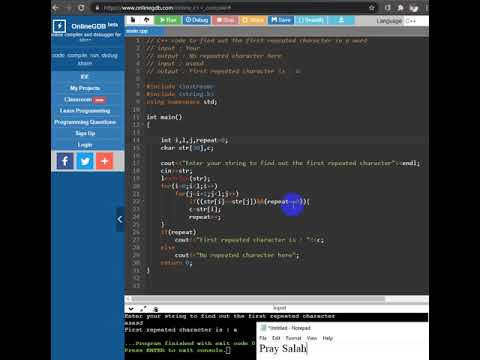Click the 'return 0;' line in editor
The height and width of the screenshot is (360, 480).
pyautogui.click(x=176, y=263)
